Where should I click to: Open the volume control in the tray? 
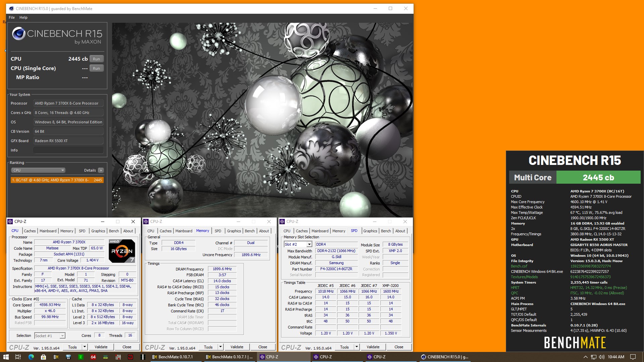coord(602,357)
